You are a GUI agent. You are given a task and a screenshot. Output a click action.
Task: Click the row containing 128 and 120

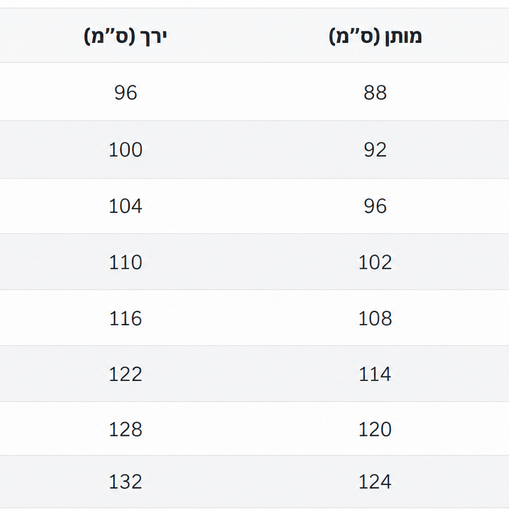254,429
